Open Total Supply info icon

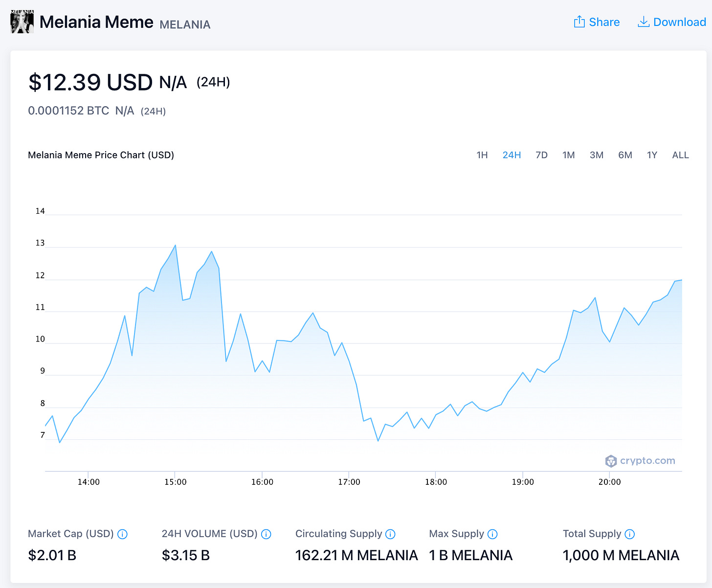pyautogui.click(x=630, y=534)
